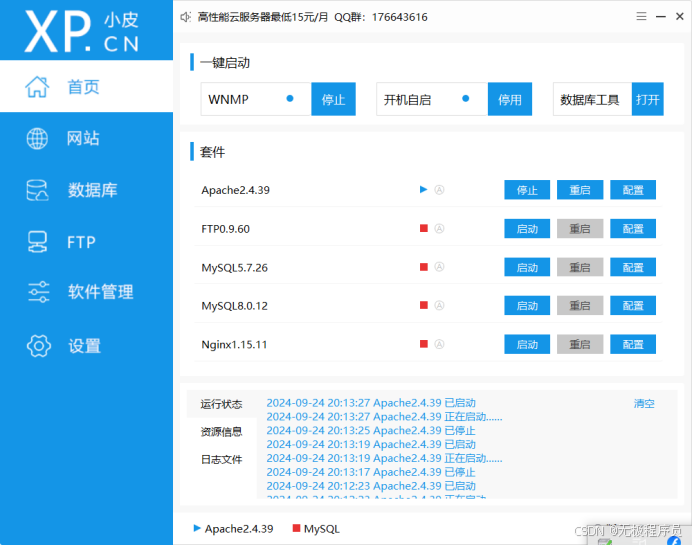Click greyed 重启 for FTP0.9.60
The width and height of the screenshot is (692, 545).
click(x=580, y=229)
